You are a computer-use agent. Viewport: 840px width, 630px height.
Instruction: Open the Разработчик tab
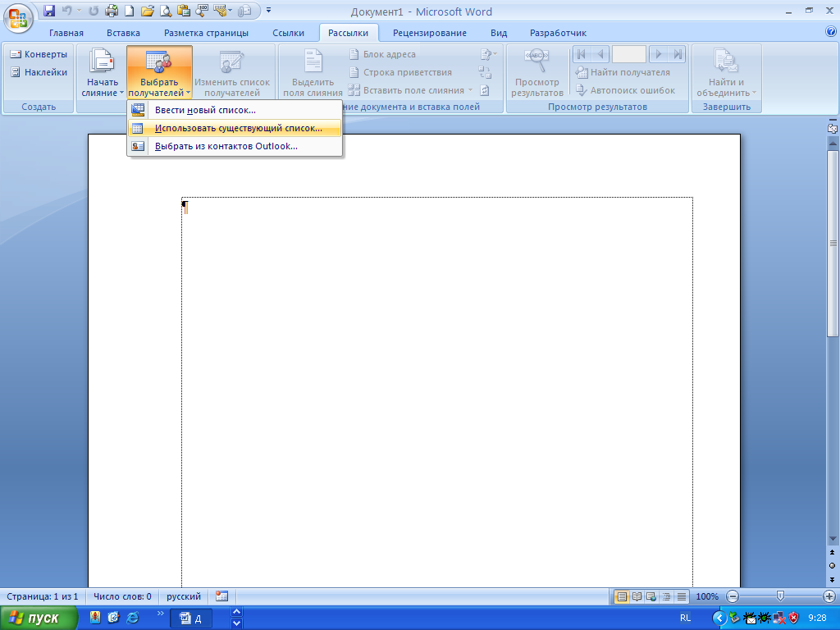coord(558,33)
